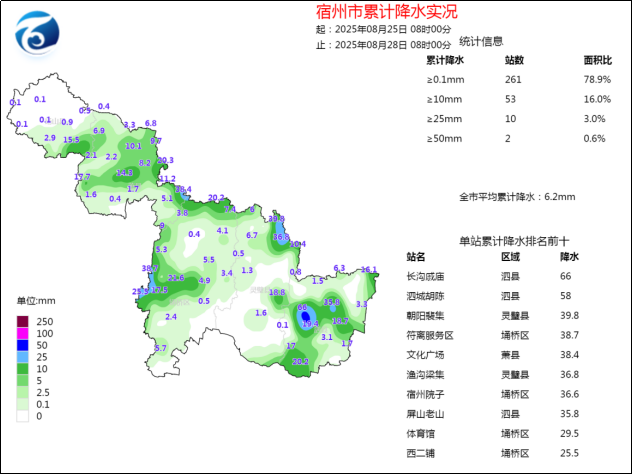Click the 15.5 rainfall label on the map
This screenshot has height=475, width=633.
71,140
